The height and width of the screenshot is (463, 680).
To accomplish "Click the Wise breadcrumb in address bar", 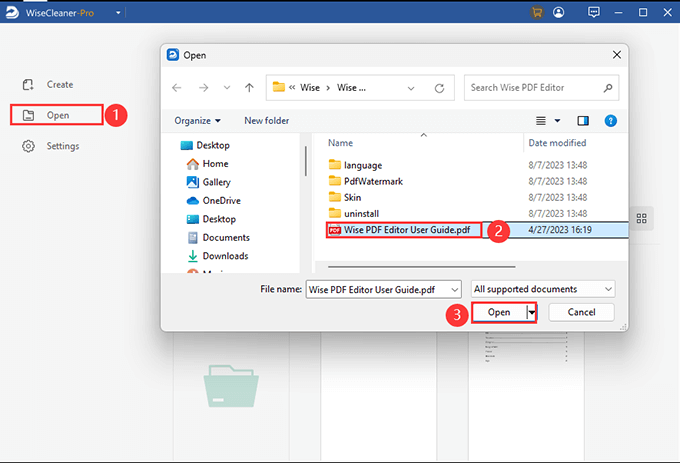I will click(x=310, y=88).
